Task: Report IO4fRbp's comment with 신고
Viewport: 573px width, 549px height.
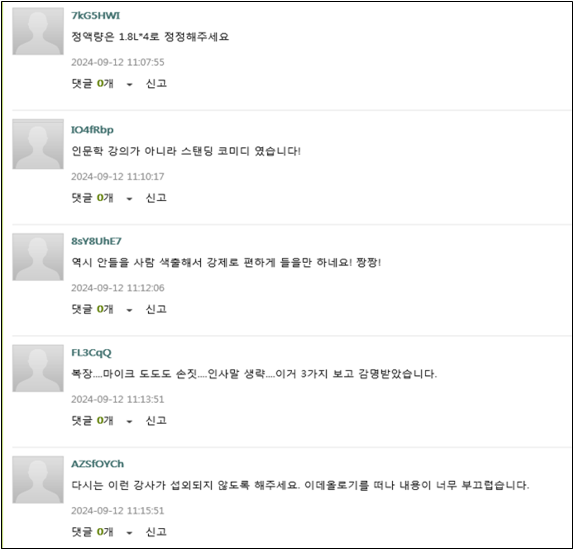Action: [156, 198]
